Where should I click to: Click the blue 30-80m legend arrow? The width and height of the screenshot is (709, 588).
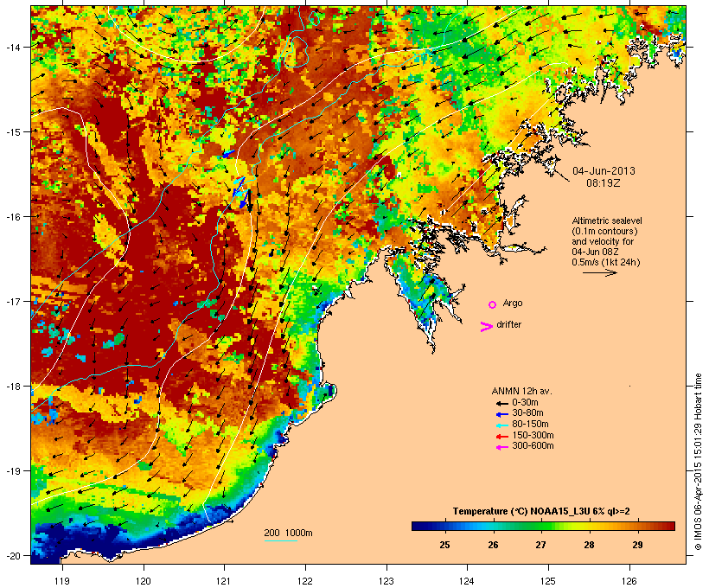pyautogui.click(x=501, y=414)
